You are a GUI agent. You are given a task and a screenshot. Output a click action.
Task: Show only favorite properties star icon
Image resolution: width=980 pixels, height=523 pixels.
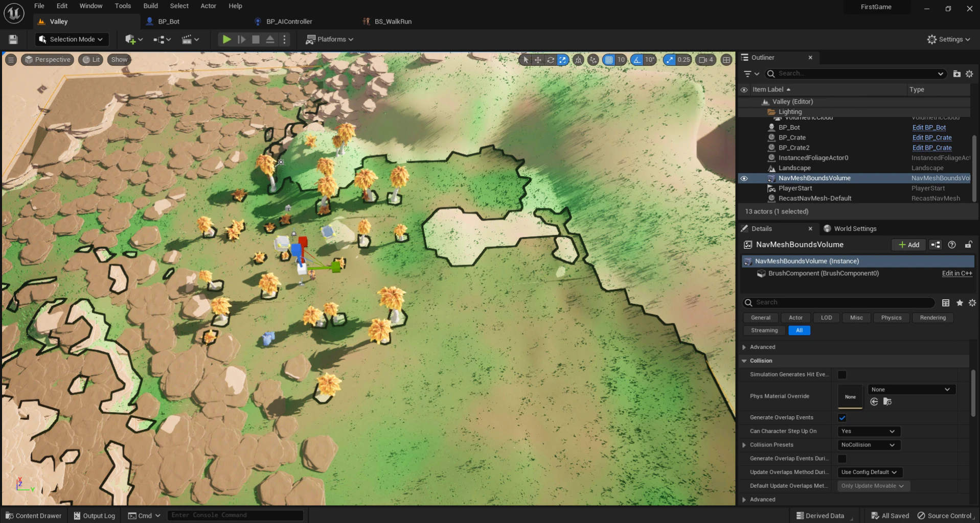click(x=960, y=303)
